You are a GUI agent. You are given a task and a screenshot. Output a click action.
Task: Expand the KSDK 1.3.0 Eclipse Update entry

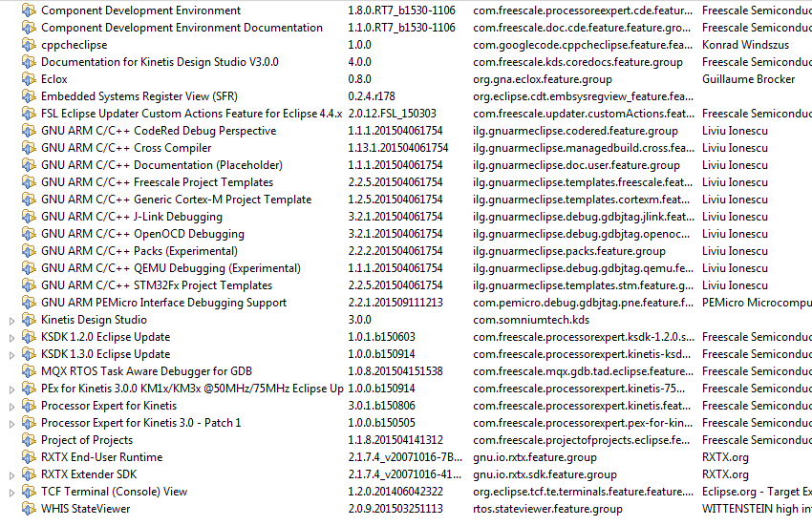click(11, 355)
